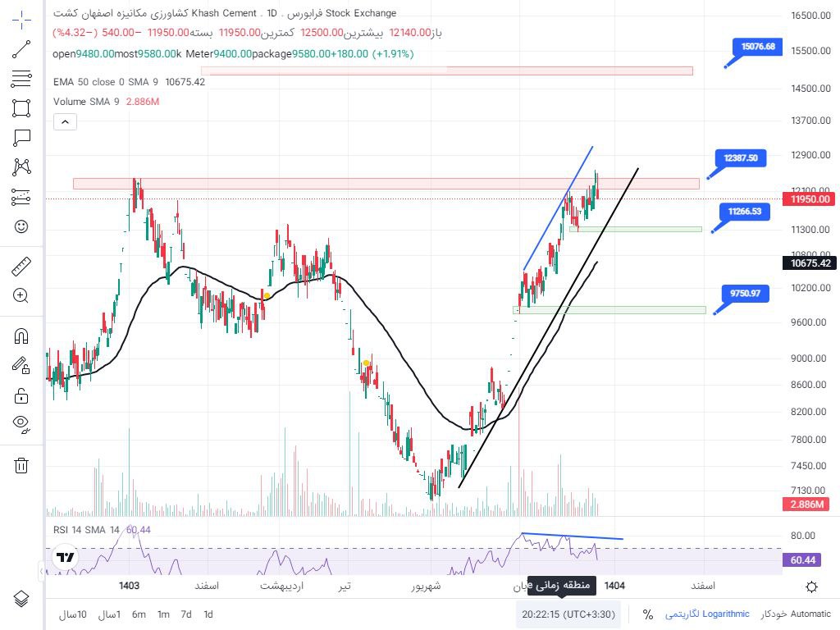Screen dimensions: 840x630
Task: Select the text annotation tool
Action: coord(21,138)
